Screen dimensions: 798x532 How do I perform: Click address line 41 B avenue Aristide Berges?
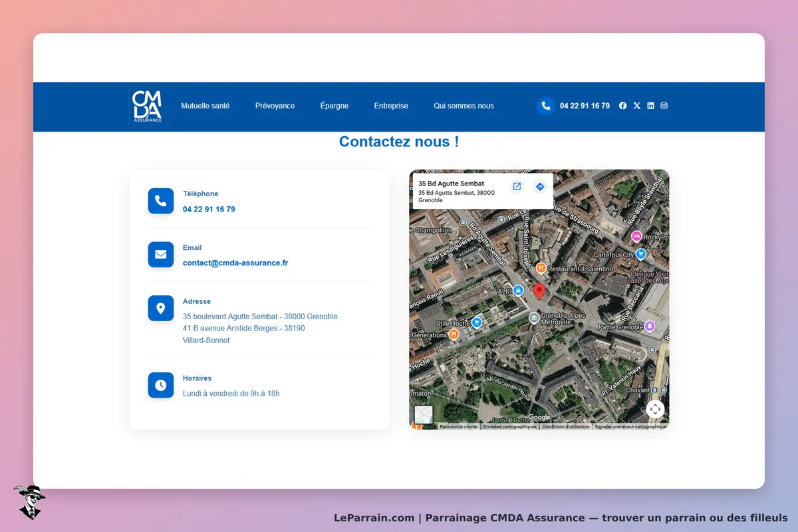[244, 329]
